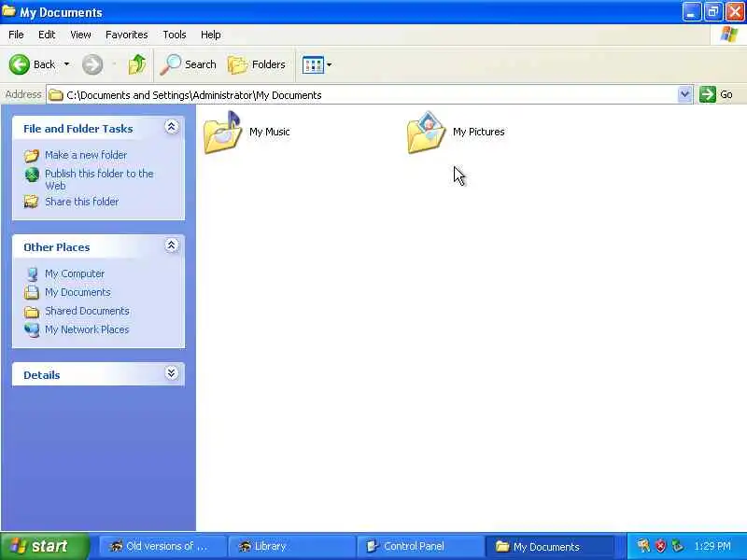Click the folder icon in address bar
The width and height of the screenshot is (747, 560).
pyautogui.click(x=56, y=95)
